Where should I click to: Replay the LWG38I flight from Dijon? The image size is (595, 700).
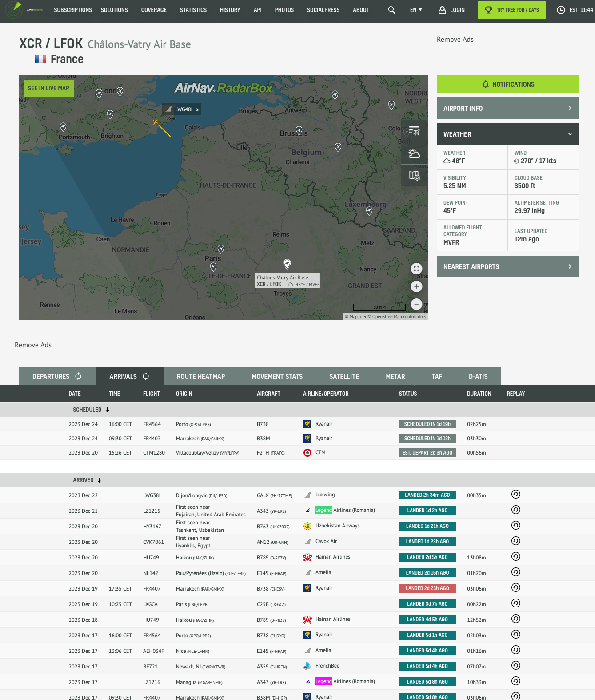516,494
